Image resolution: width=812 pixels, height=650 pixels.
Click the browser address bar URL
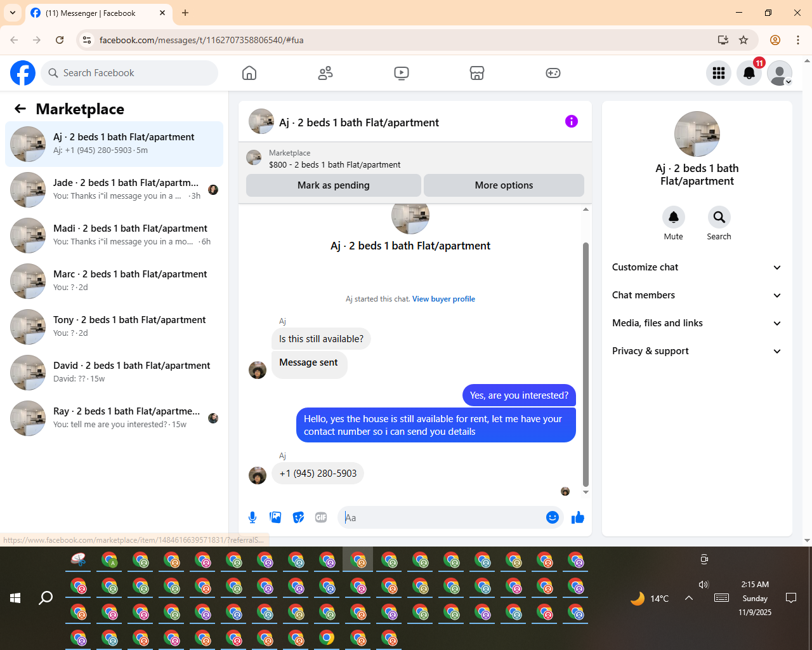tap(201, 40)
